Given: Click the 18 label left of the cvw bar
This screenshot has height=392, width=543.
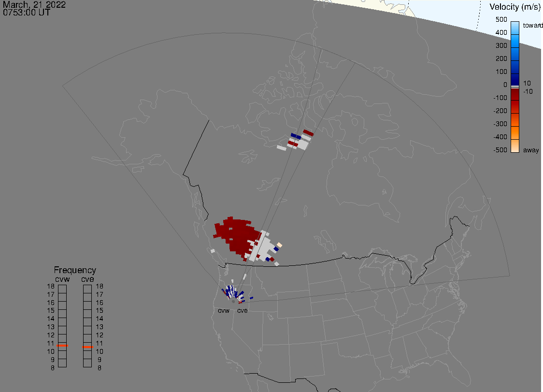Looking at the screenshot, I should (51, 286).
